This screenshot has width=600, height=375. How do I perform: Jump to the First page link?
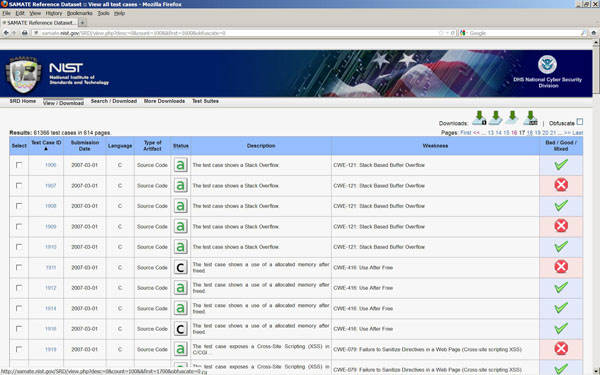coord(466,133)
